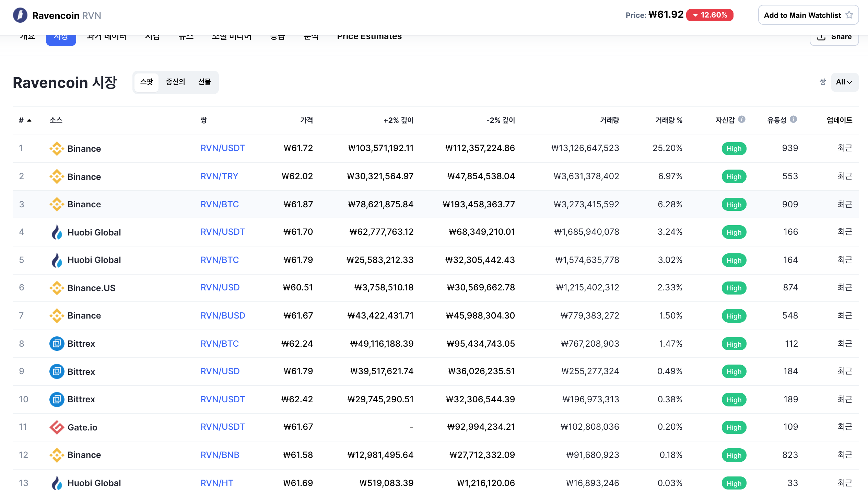
Task: Click Add to Main Watchlist button
Action: pyautogui.click(x=808, y=15)
